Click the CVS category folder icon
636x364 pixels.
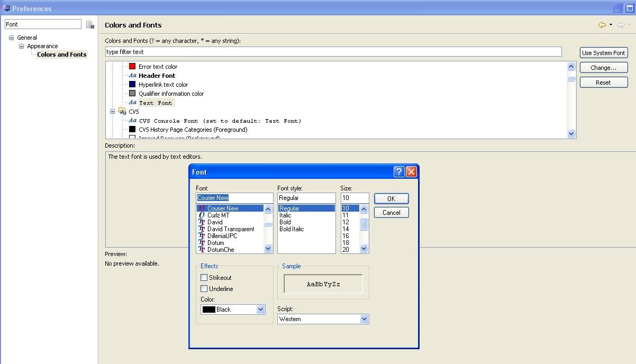coord(122,112)
